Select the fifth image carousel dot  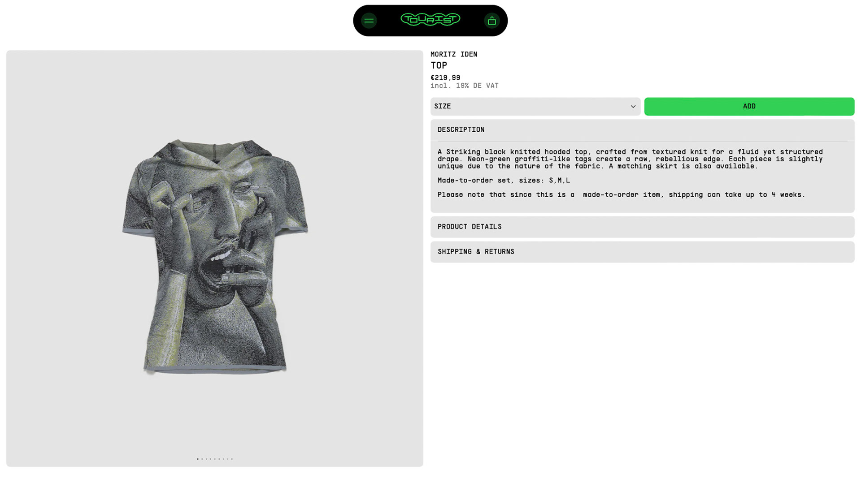tap(215, 459)
